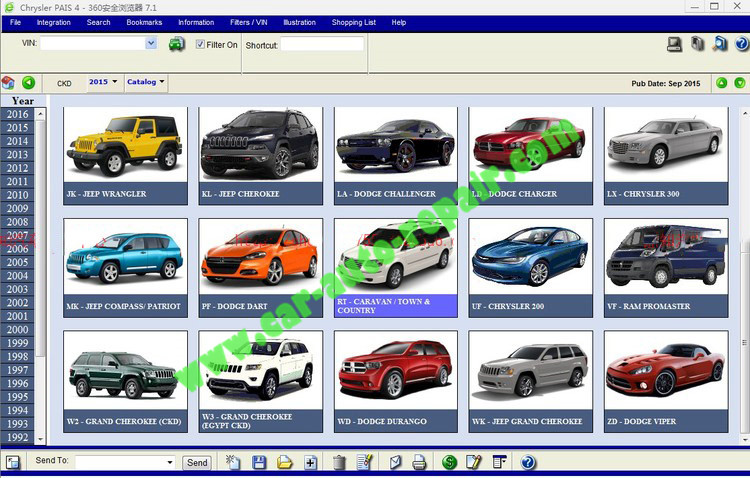Click the add item plus icon
The width and height of the screenshot is (750, 478).
310,462
